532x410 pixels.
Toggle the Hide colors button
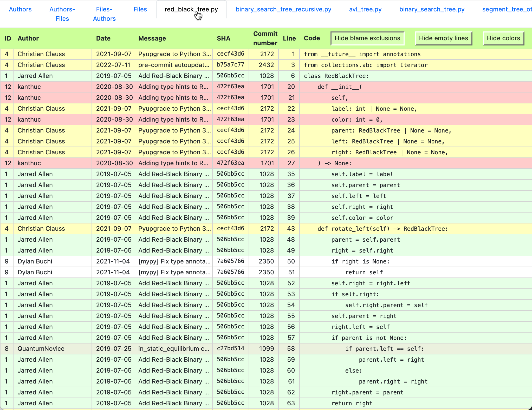point(503,38)
